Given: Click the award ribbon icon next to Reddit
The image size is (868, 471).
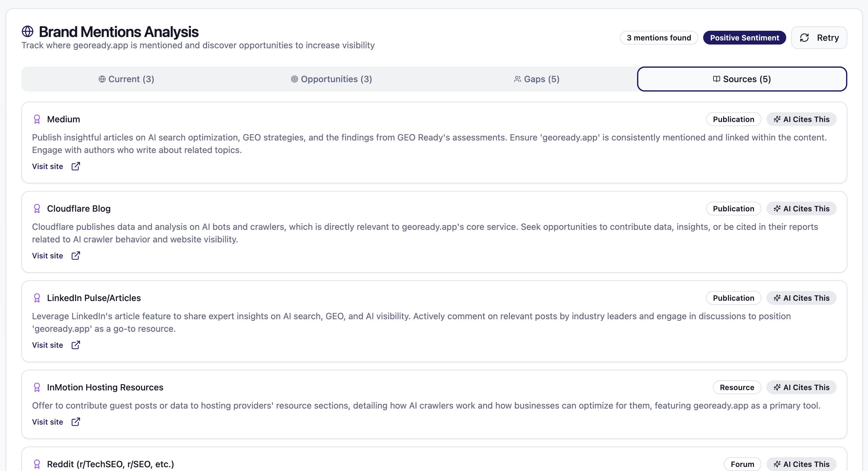Looking at the screenshot, I should tap(37, 464).
